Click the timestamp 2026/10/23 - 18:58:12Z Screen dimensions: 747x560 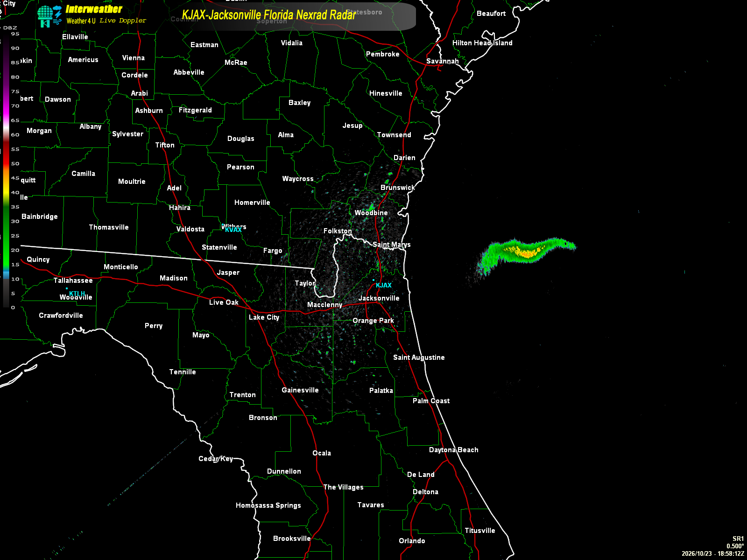click(713, 553)
